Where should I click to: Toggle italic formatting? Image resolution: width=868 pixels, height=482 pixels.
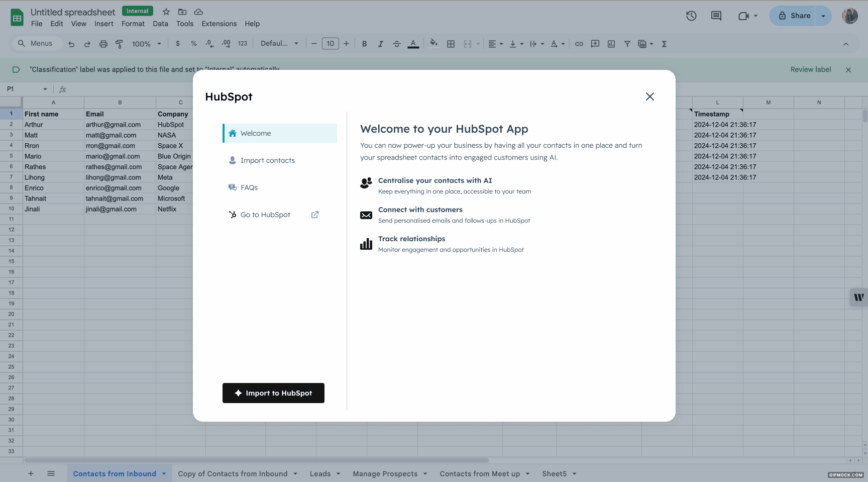[x=381, y=44]
